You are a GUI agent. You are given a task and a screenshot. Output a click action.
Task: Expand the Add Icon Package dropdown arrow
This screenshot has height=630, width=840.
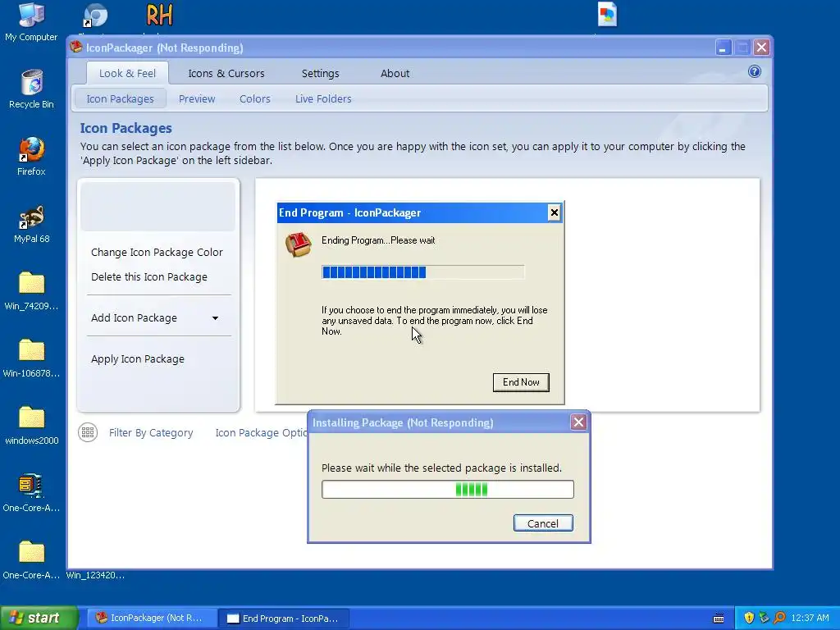[x=215, y=318]
